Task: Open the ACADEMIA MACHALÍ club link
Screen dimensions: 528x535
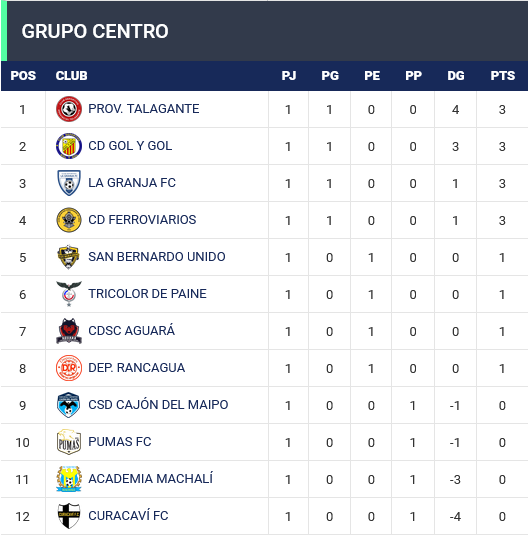Action: coord(151,478)
